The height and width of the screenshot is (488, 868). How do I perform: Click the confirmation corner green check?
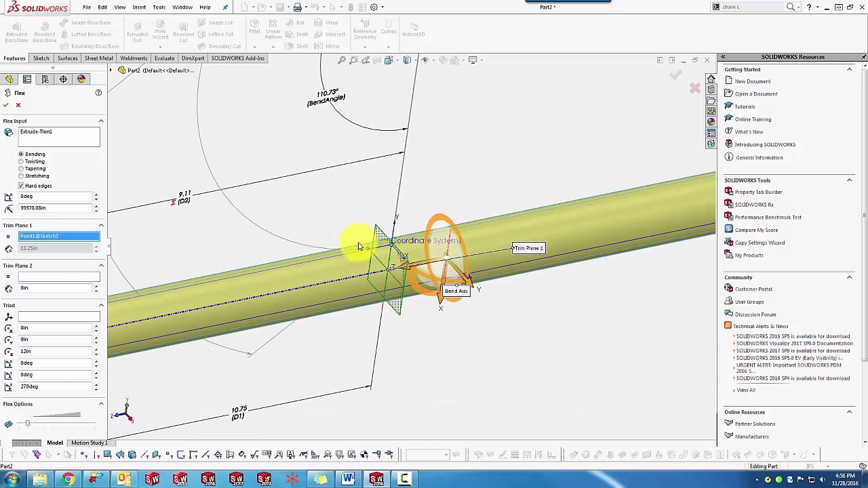(x=676, y=75)
